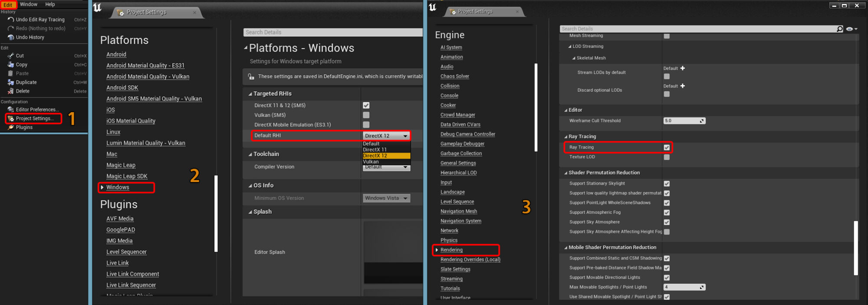Click the Editor Preferences gear icon
The height and width of the screenshot is (305, 868).
[11, 109]
